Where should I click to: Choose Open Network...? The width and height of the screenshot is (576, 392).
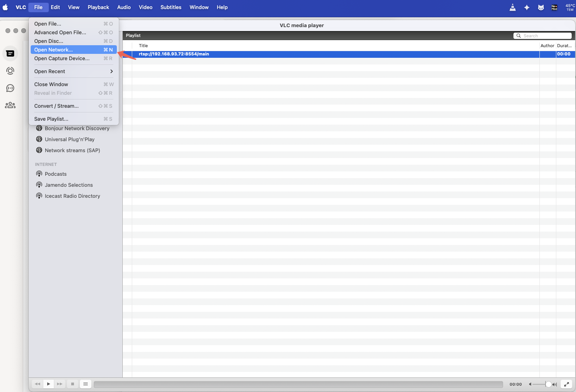(x=74, y=50)
